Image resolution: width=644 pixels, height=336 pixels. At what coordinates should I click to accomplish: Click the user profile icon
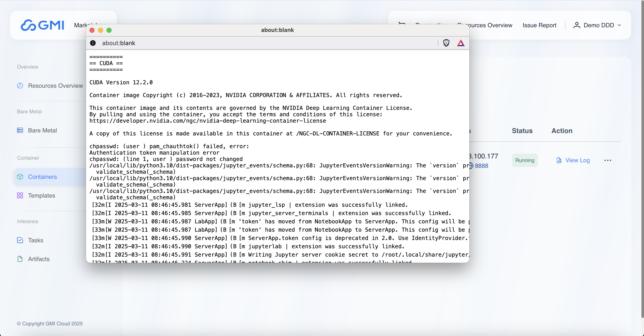(576, 25)
